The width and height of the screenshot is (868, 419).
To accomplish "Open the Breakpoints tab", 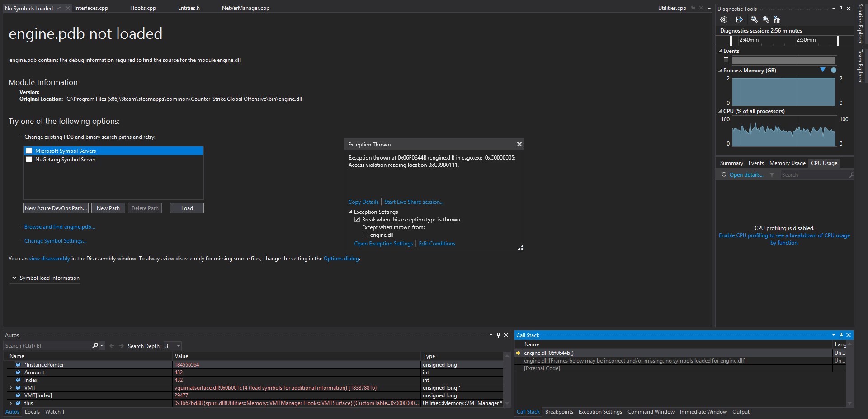I will point(559,412).
